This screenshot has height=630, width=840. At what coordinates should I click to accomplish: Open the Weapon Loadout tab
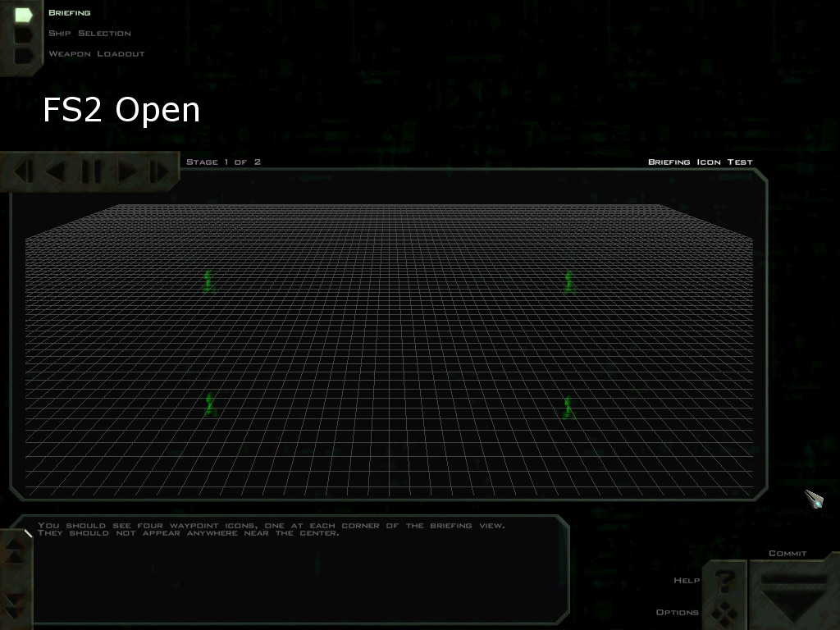(x=97, y=53)
